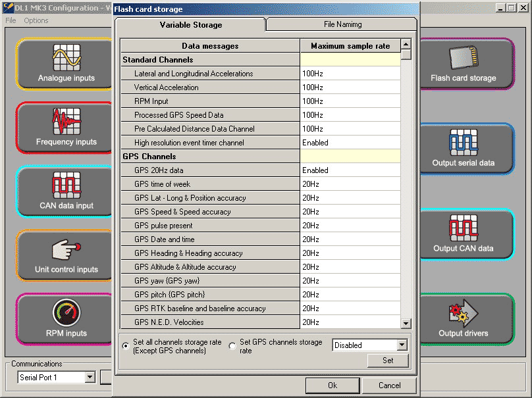Click the Ok button
Screen dimensions: 532x398
[x=332, y=386]
